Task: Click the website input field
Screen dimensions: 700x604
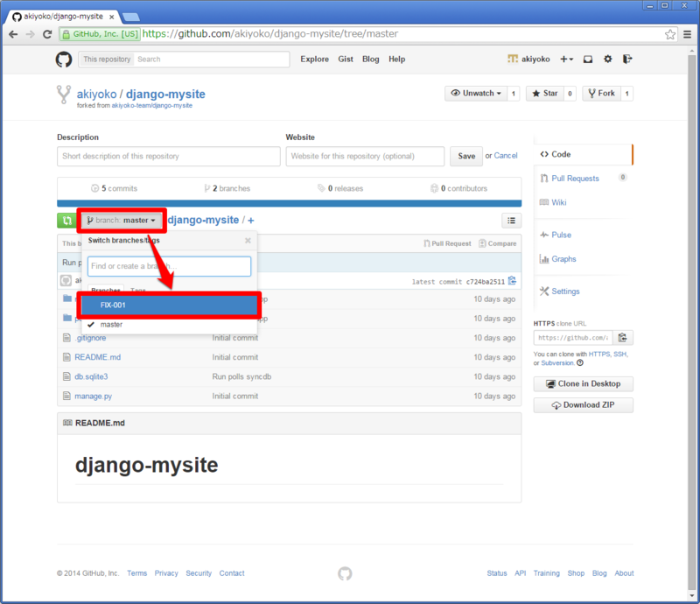Action: (365, 157)
